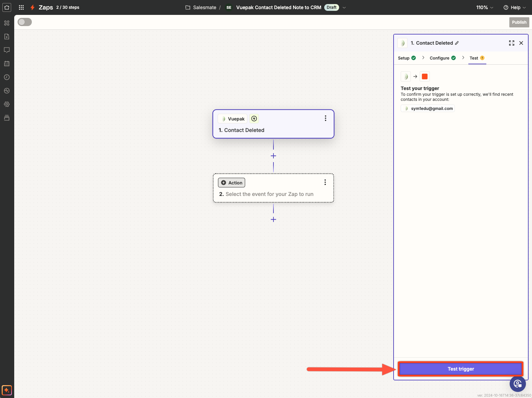The image size is (532, 398).
Task: Add a step between trigger and action
Action: (273, 156)
